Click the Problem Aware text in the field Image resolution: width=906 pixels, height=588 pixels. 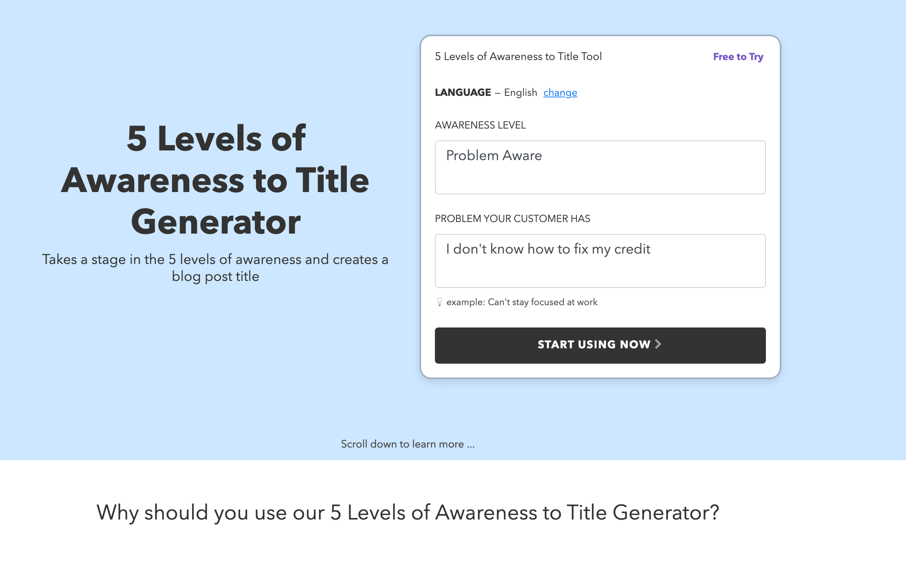pos(494,155)
